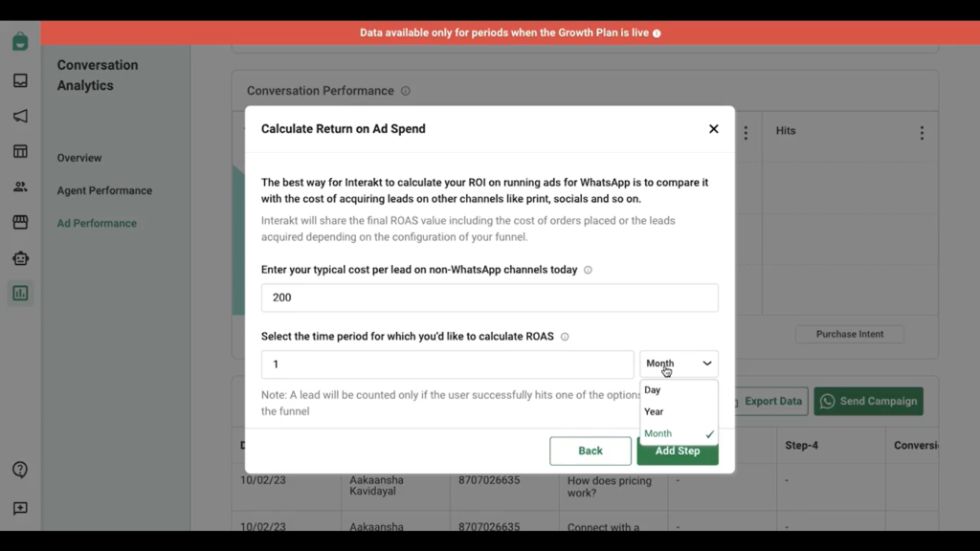Click the Hits column header
The height and width of the screenshot is (551, 980).
(786, 130)
